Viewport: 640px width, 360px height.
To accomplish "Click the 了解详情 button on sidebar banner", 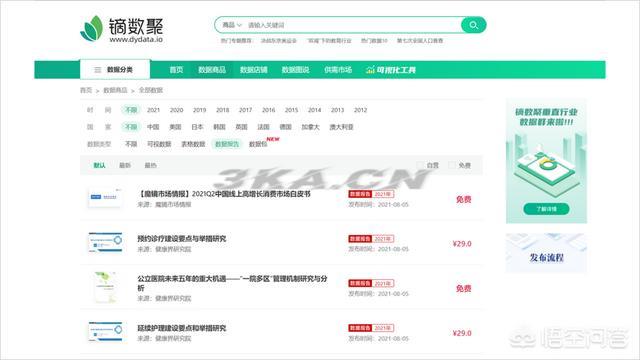I will tap(546, 209).
